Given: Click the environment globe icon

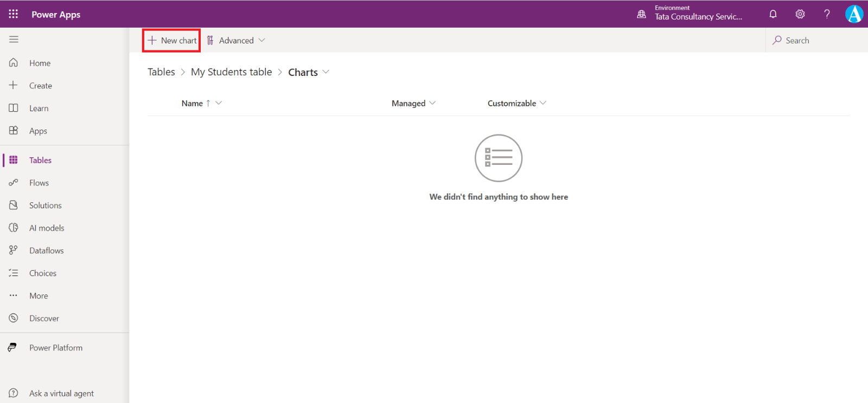Looking at the screenshot, I should [641, 14].
